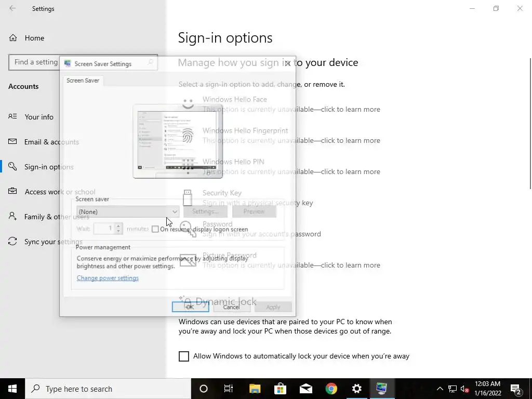Switch to Settings gear on taskbar
532x399 pixels.
356,389
